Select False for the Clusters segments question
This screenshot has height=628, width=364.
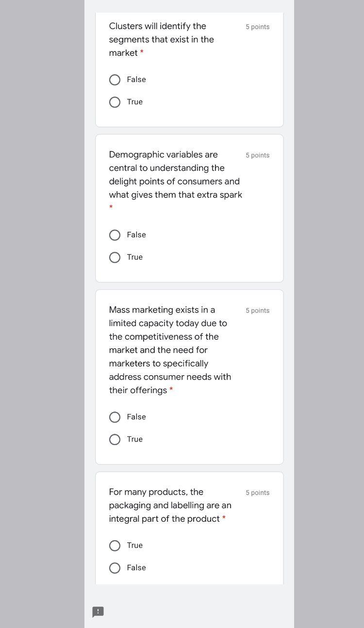[115, 80]
